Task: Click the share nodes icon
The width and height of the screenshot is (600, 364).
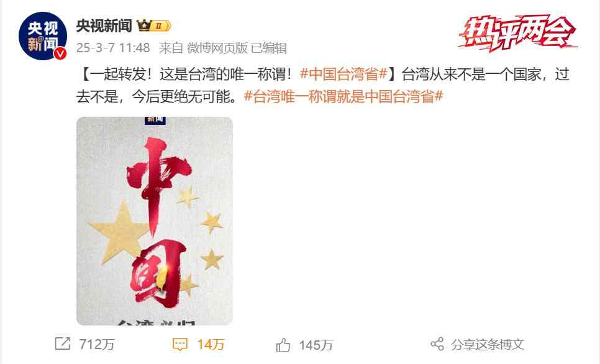Action: [x=437, y=344]
